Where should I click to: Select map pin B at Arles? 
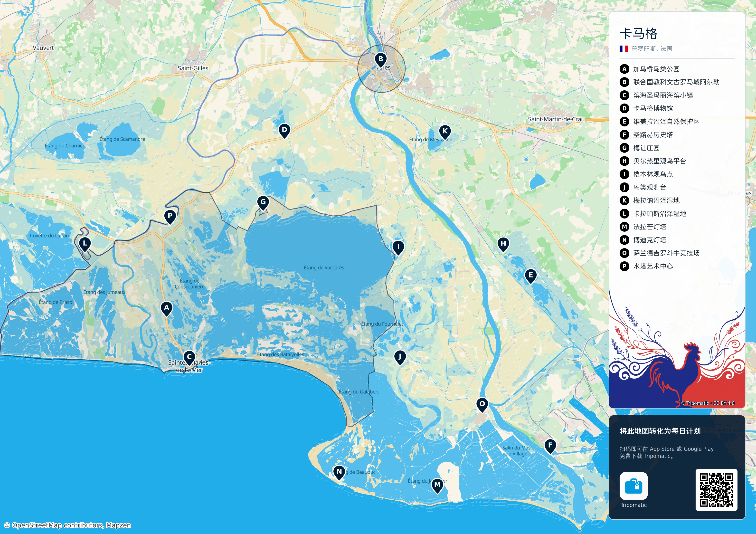coord(381,60)
